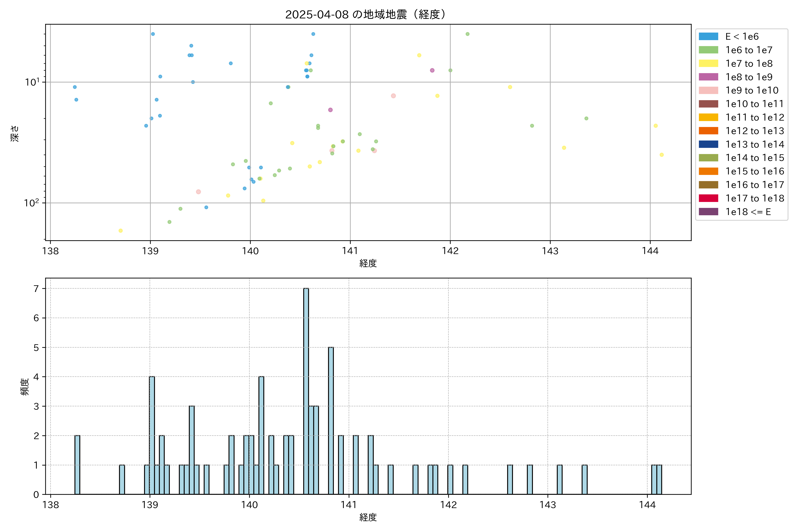Click the pink '1e9 to 1e10' legend swatch
798x532 pixels.
[708, 90]
